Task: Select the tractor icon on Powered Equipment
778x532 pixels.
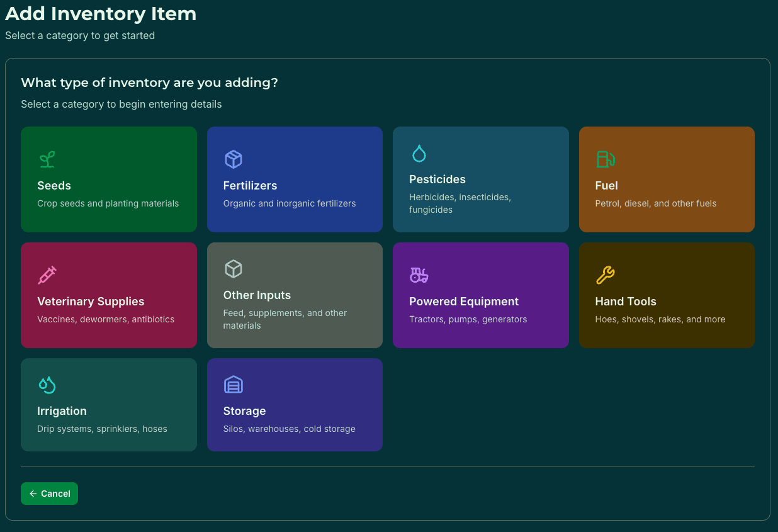Action: point(419,275)
